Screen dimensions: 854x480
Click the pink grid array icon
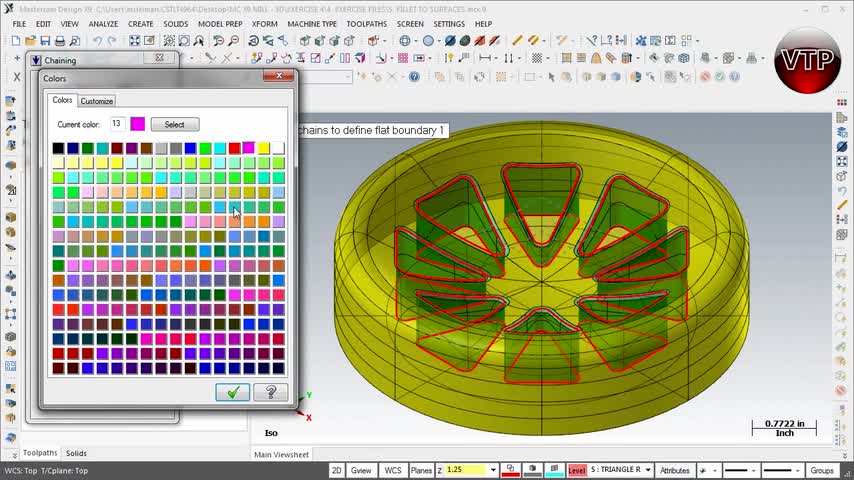coord(403,58)
